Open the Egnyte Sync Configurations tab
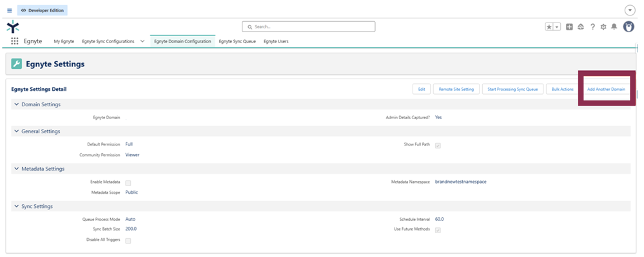This screenshot has height=257, width=644. 108,41
